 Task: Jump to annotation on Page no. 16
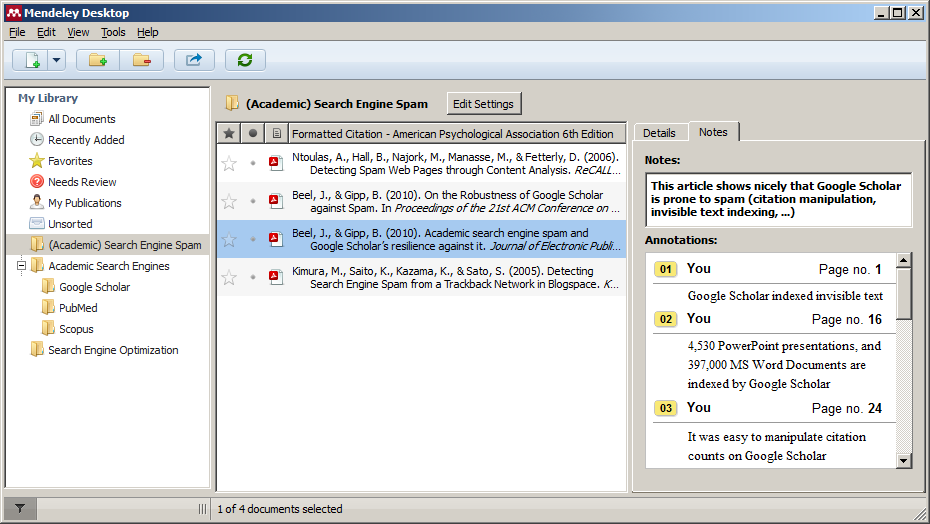(x=846, y=319)
